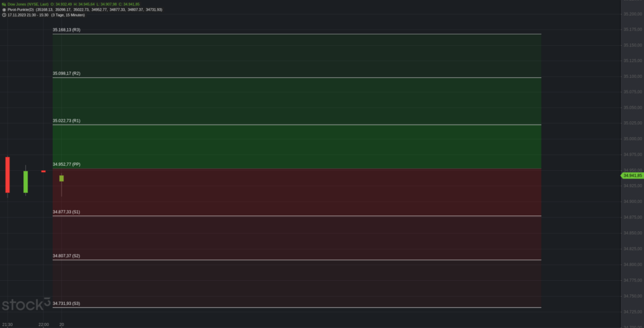
Task: Open the Dow Jones (NYSE, Last) instrument label
Action: point(28,4)
